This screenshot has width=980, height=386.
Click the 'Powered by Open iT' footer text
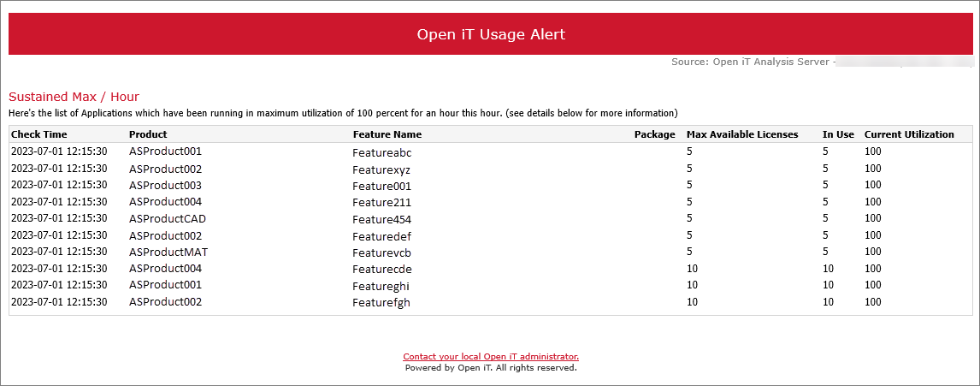coord(491,368)
